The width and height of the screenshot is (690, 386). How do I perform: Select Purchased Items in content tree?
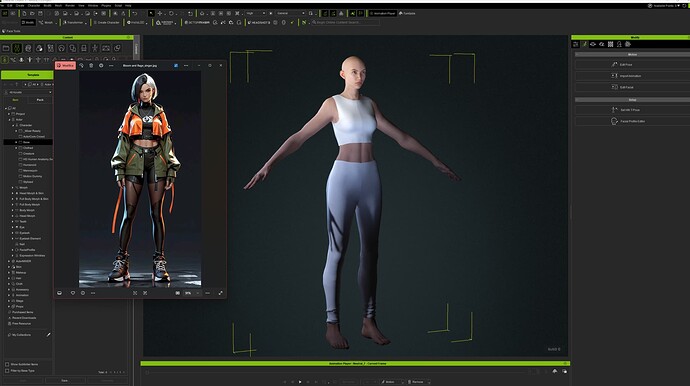coord(23,312)
